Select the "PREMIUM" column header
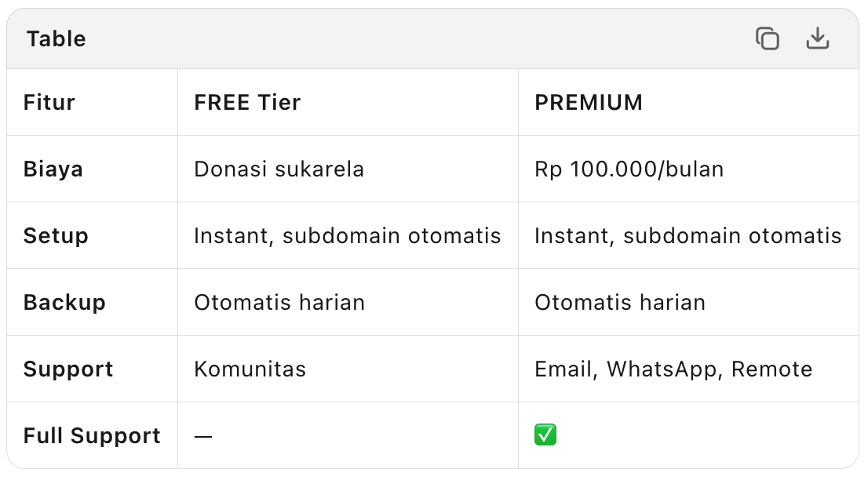Screen dimensions: 868x480 point(589,102)
